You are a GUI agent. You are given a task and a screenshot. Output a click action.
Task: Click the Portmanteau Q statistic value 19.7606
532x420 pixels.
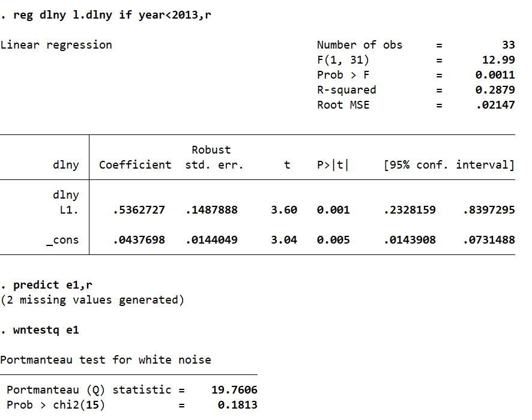(234, 390)
